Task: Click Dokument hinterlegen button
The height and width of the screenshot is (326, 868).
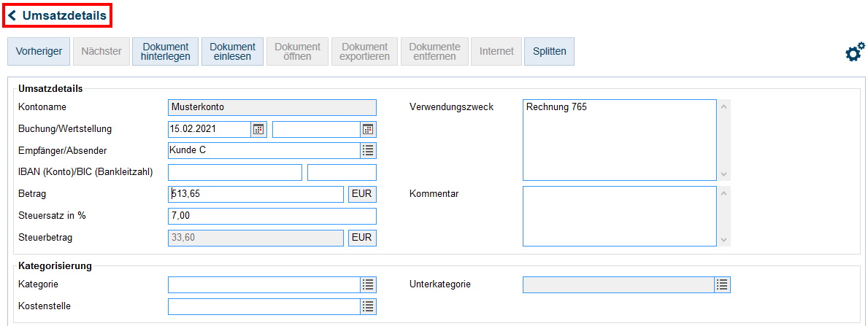Action: coord(165,52)
